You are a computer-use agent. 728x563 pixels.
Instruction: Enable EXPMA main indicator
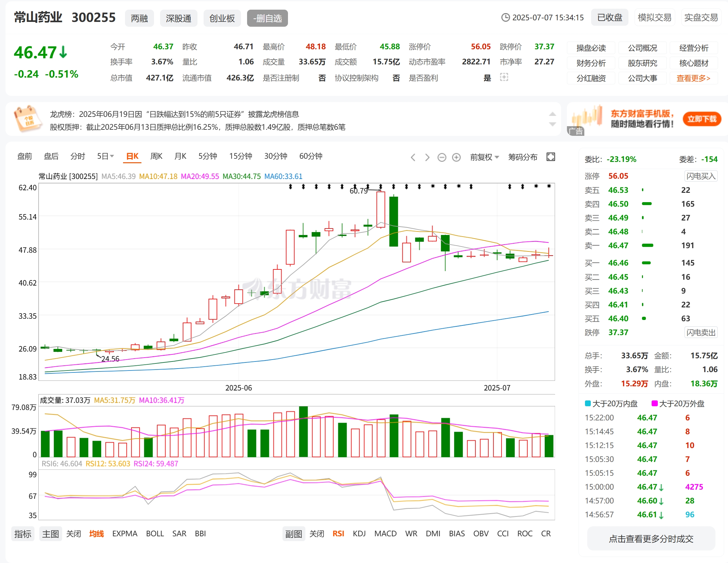click(125, 534)
